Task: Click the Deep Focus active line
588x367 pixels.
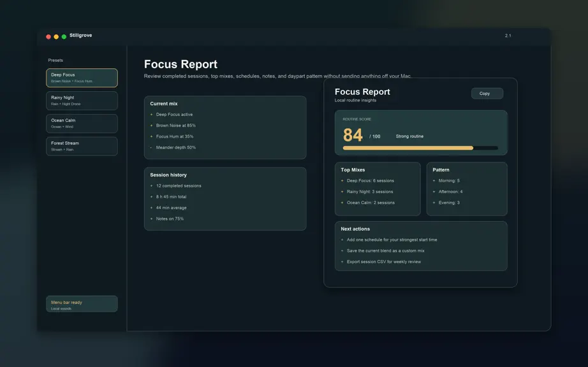Action: [x=174, y=115]
